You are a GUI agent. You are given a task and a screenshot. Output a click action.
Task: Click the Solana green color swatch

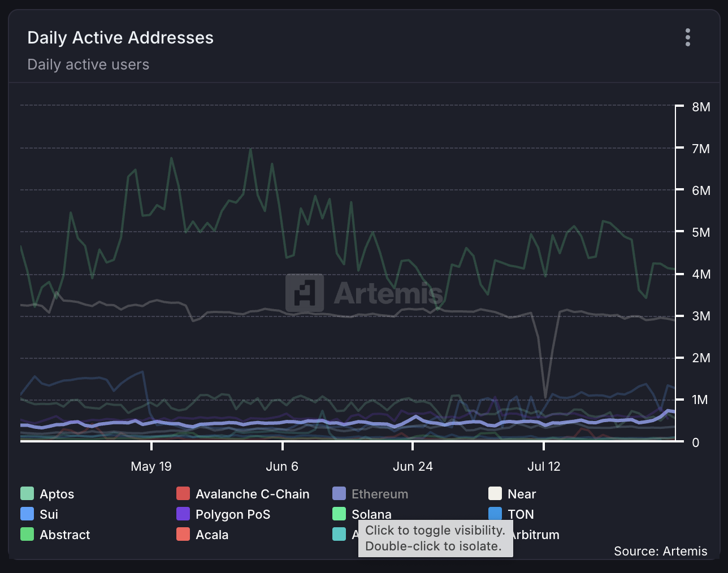[x=339, y=514]
